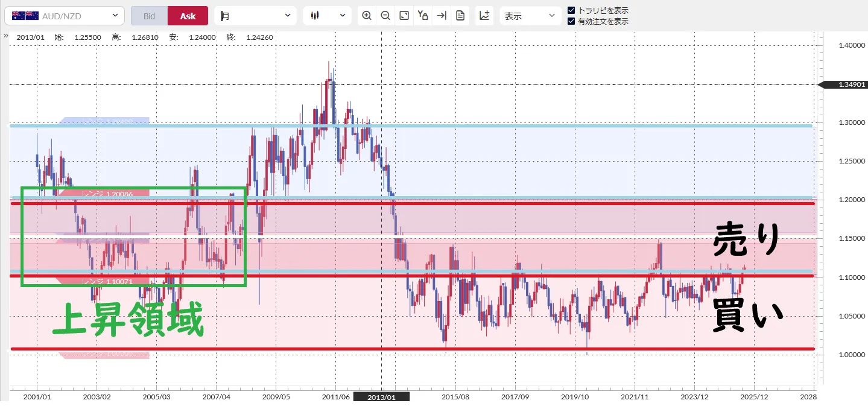Click the add indicator chart icon
The image size is (868, 409).
(x=484, y=16)
